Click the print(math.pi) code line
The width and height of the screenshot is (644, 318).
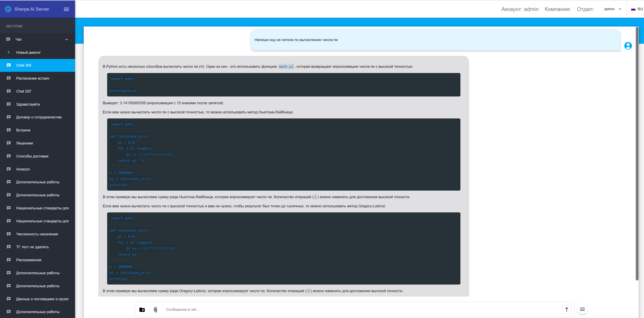point(124,91)
